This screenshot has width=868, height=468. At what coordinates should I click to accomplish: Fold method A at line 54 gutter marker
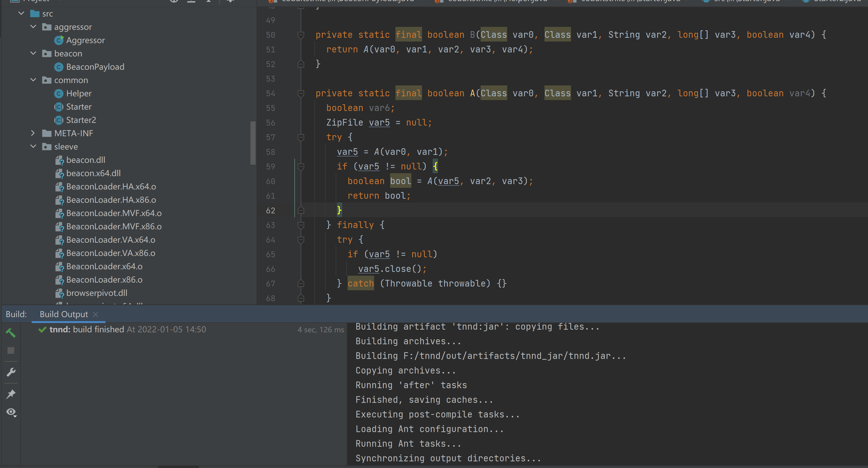pos(301,93)
